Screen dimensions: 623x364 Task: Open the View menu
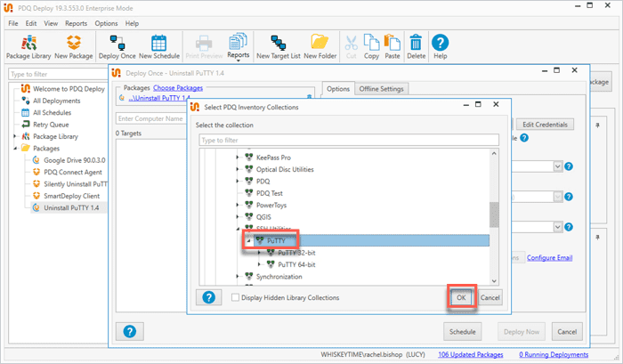pos(51,23)
